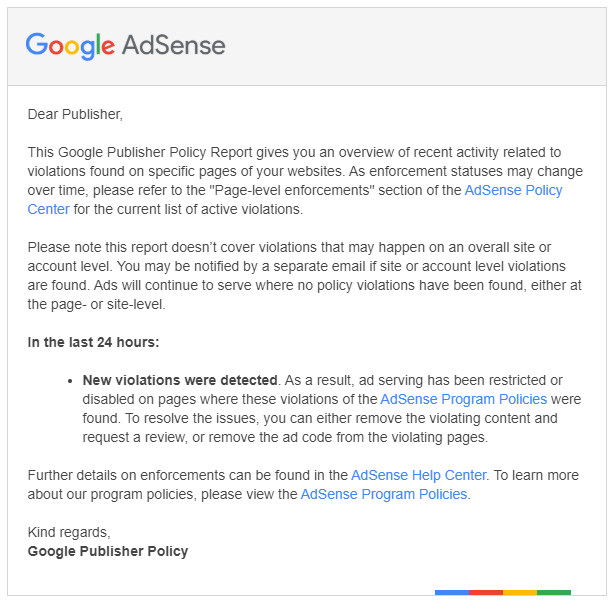Click the bold "Google Publisher Policy" signature
Screen dimensions: 614x602
pos(108,551)
